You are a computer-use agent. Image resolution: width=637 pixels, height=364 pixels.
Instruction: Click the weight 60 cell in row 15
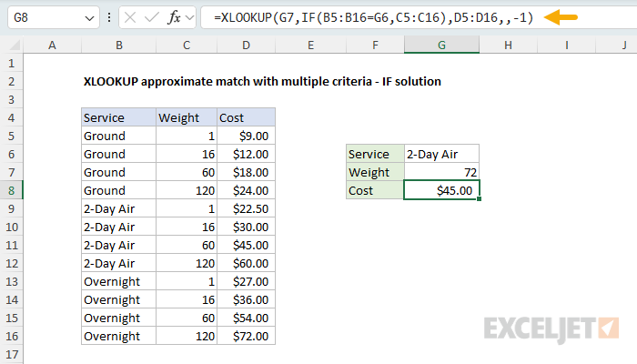click(x=187, y=318)
